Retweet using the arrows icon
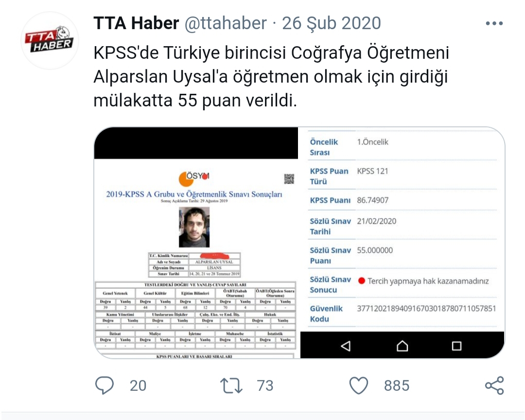This screenshot has height=420, width=525. pyautogui.click(x=231, y=385)
